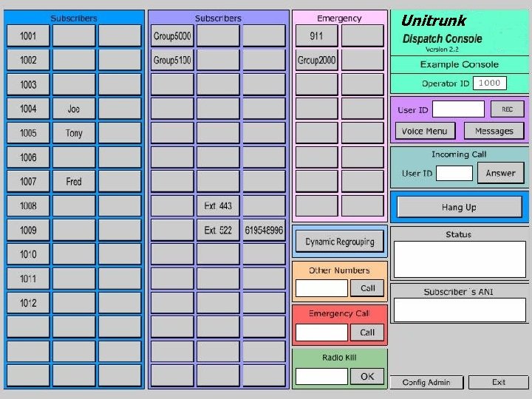Click blank button right of Fred
The height and width of the screenshot is (399, 532).
pos(120,182)
